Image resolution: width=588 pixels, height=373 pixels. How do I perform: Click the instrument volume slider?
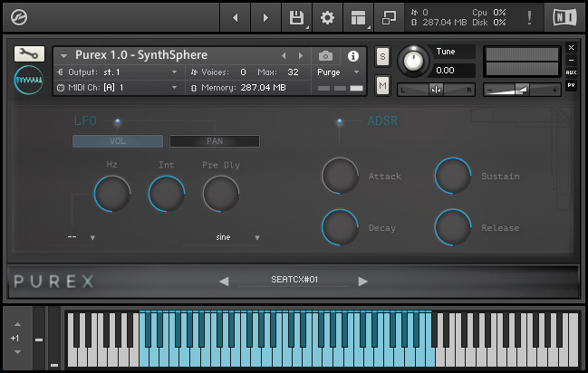point(522,90)
